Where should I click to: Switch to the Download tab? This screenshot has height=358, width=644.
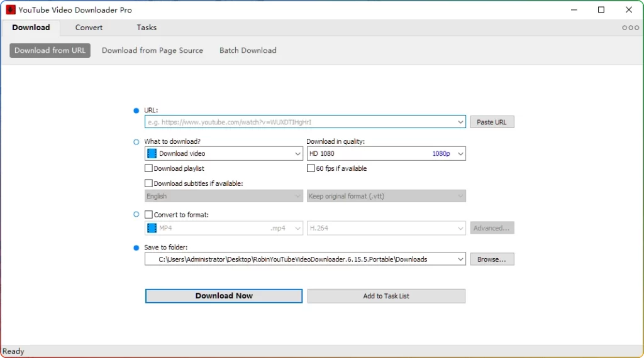[31, 28]
